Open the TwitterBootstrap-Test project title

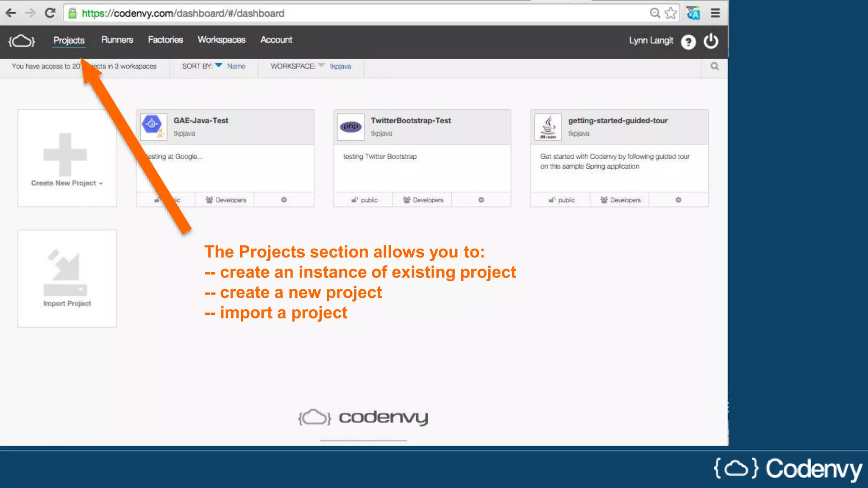pyautogui.click(x=411, y=120)
